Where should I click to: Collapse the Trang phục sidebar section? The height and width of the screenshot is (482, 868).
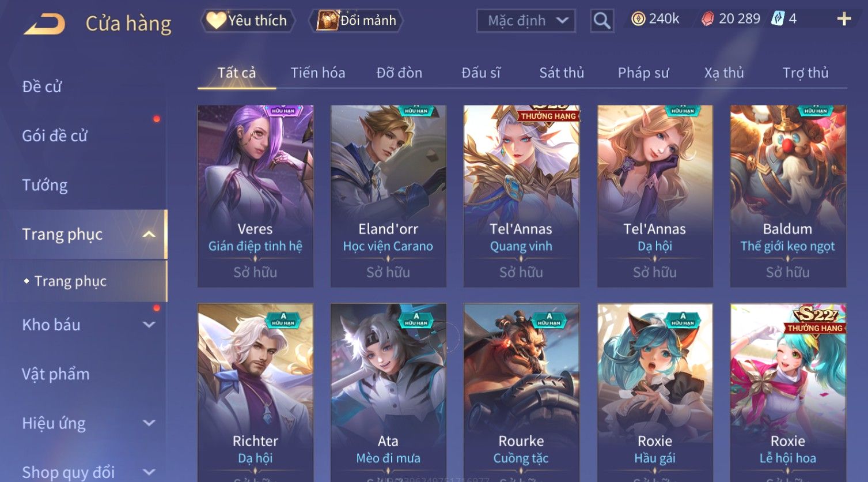click(x=149, y=234)
